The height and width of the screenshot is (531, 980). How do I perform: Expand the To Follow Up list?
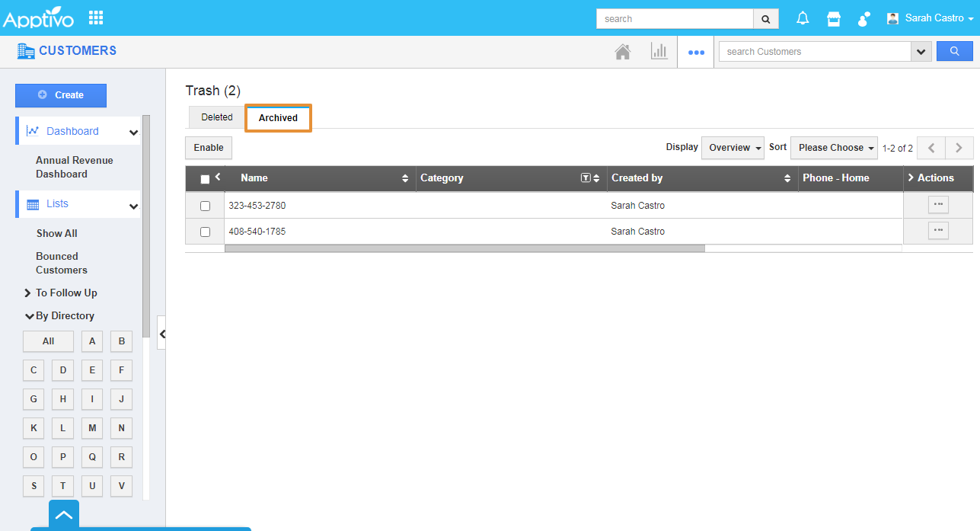[x=65, y=293]
